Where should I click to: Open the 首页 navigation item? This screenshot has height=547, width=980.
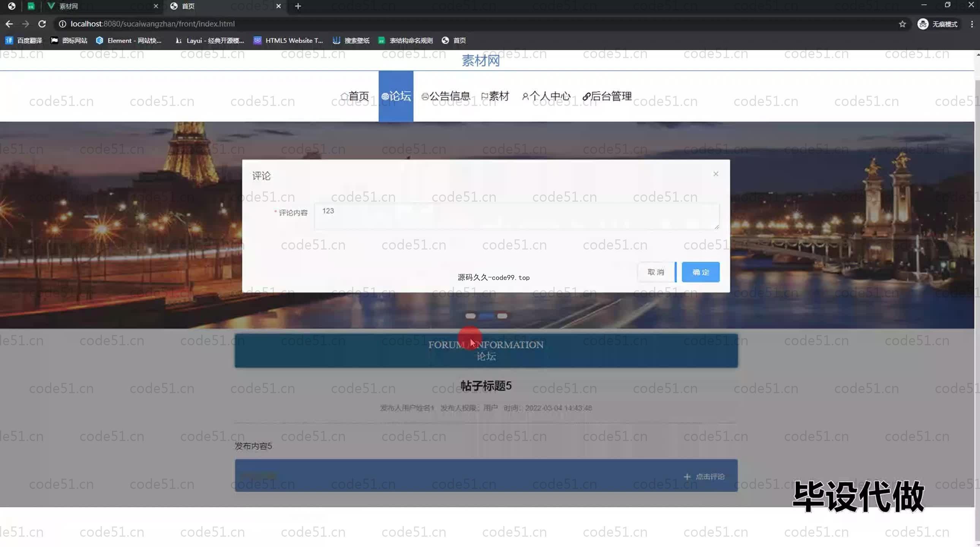pos(354,96)
